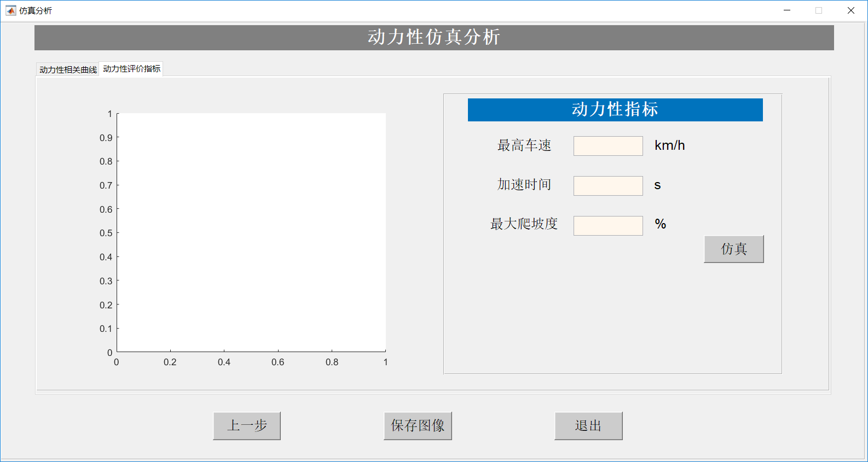The width and height of the screenshot is (868, 462).
Task: Exit using the 退出 button
Action: pos(588,426)
